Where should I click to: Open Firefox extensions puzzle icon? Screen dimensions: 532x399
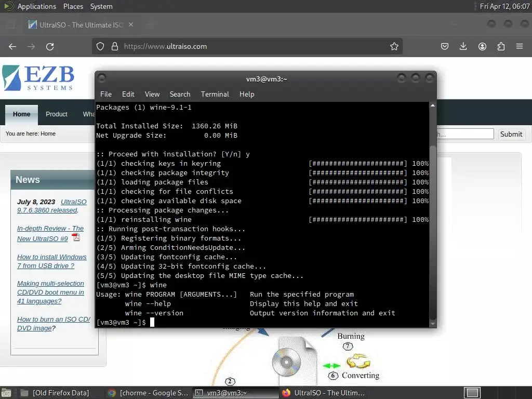coord(501,46)
